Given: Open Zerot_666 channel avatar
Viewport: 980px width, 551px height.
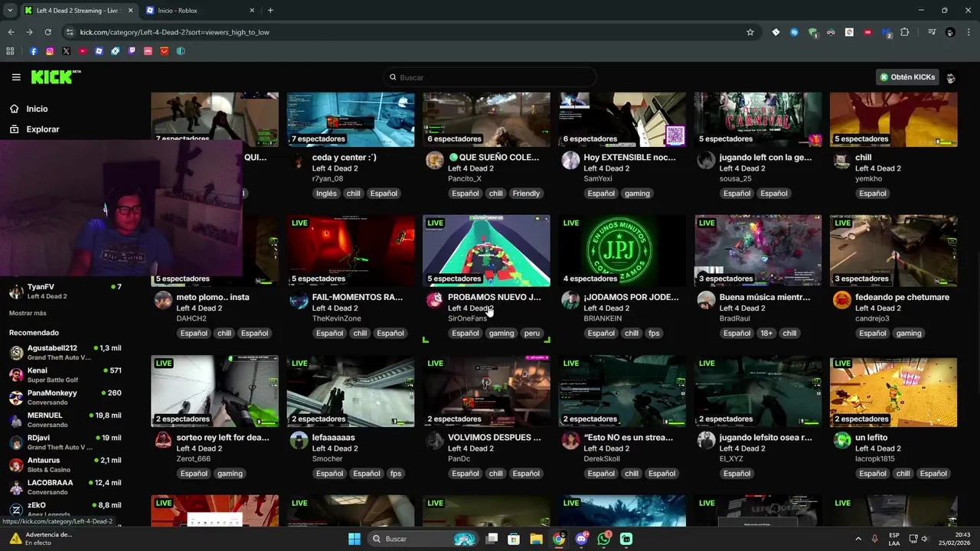Looking at the screenshot, I should tap(163, 440).
